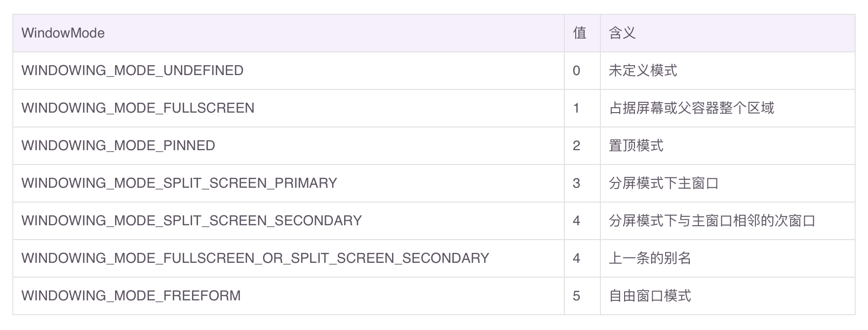Click the 占据屏幕或父容器整个区域 description
Screen dimensions: 868x330
click(691, 108)
